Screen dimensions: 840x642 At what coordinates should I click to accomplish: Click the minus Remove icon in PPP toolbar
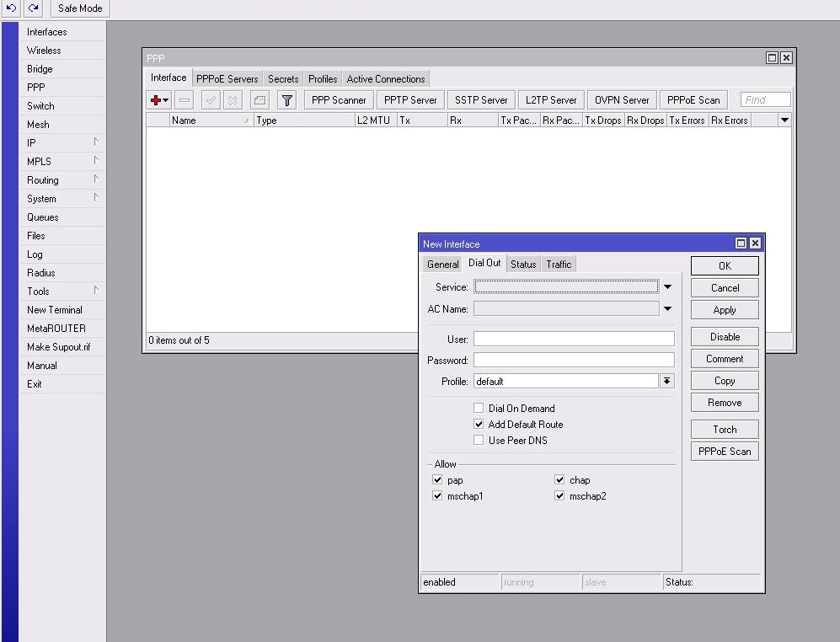[185, 100]
